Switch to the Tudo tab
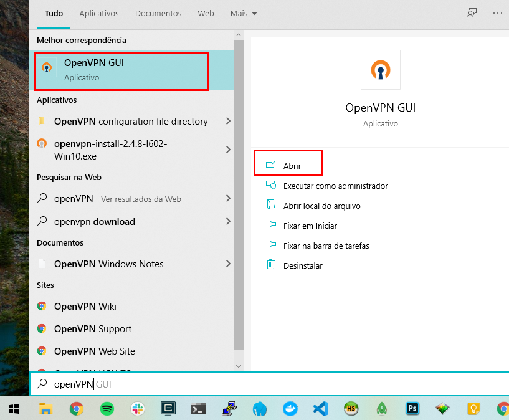This screenshot has width=509, height=420. (x=54, y=13)
